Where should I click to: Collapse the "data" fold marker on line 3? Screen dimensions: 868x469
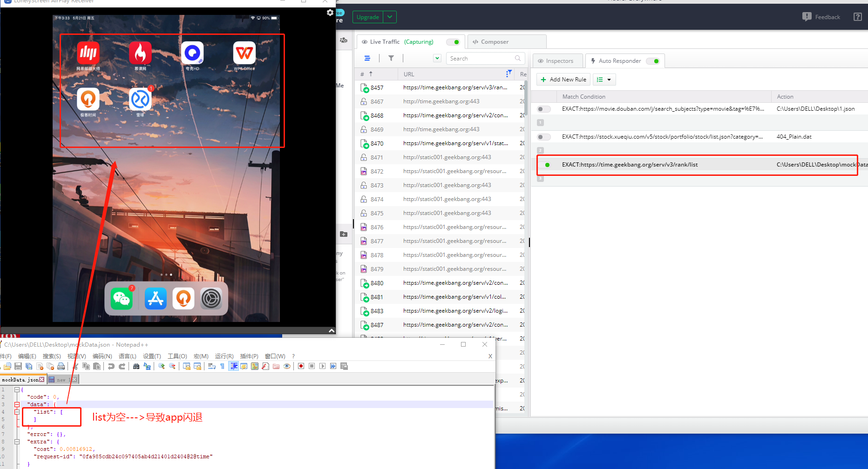[x=17, y=404]
